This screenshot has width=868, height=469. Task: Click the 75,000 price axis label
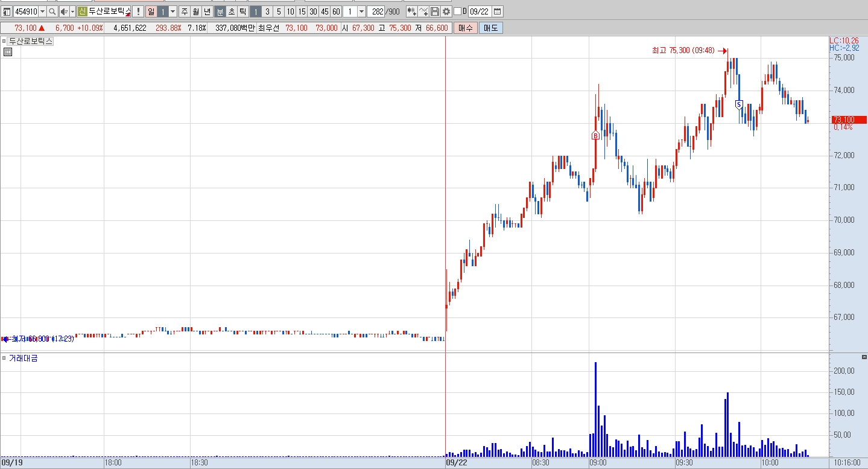pyautogui.click(x=844, y=58)
